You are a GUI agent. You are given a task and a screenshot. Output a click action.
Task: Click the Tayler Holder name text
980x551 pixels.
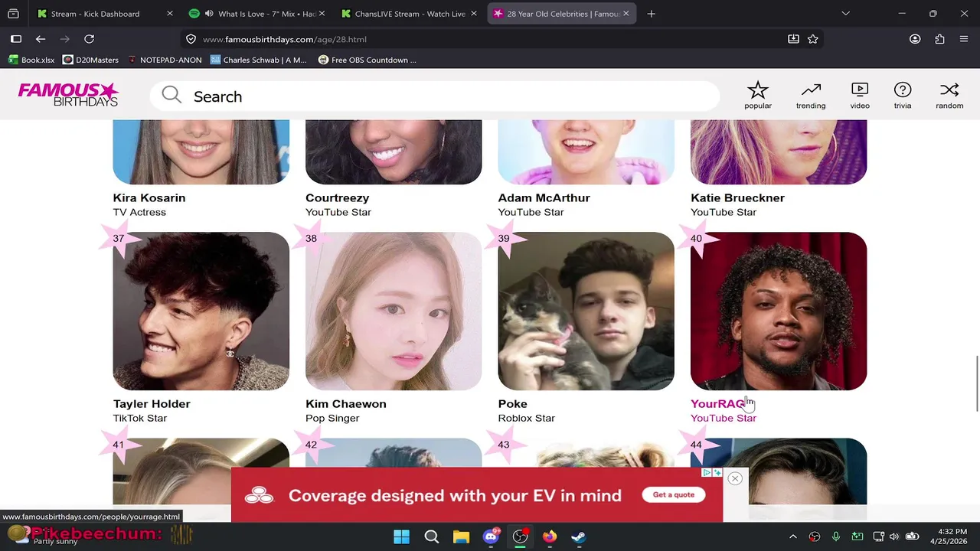click(x=152, y=403)
